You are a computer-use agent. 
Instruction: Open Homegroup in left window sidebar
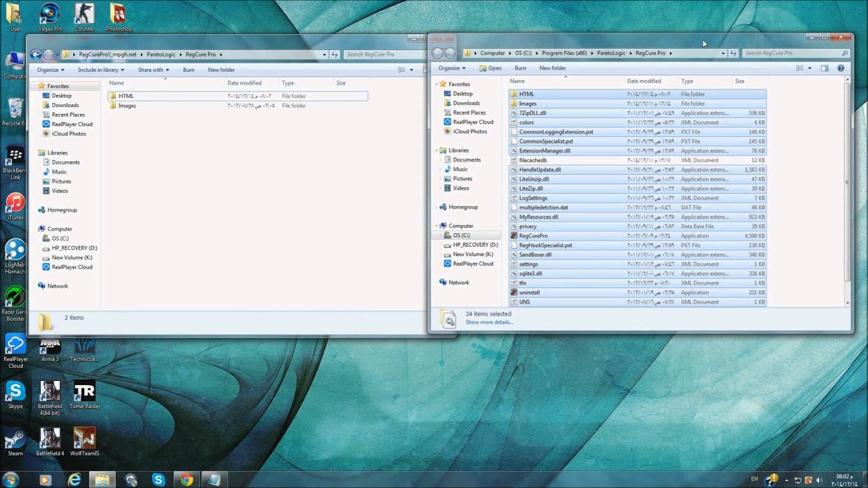(x=62, y=210)
